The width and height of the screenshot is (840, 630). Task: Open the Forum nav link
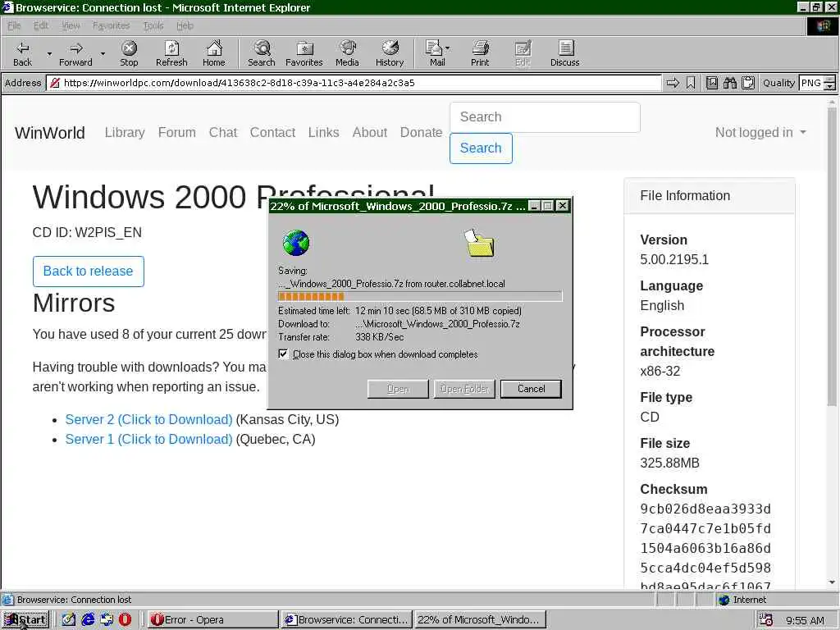177,132
